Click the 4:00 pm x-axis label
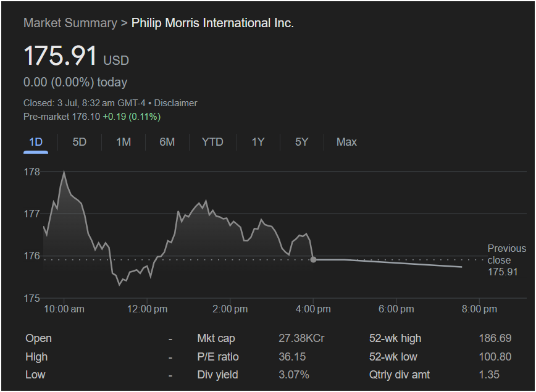536x392 pixels. pos(313,309)
